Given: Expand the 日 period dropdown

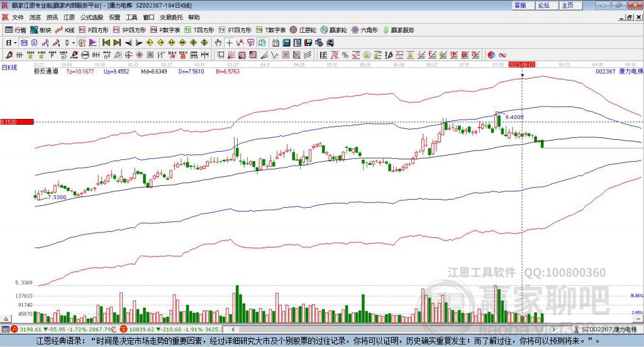Looking at the screenshot, I should pyautogui.click(x=15, y=43).
